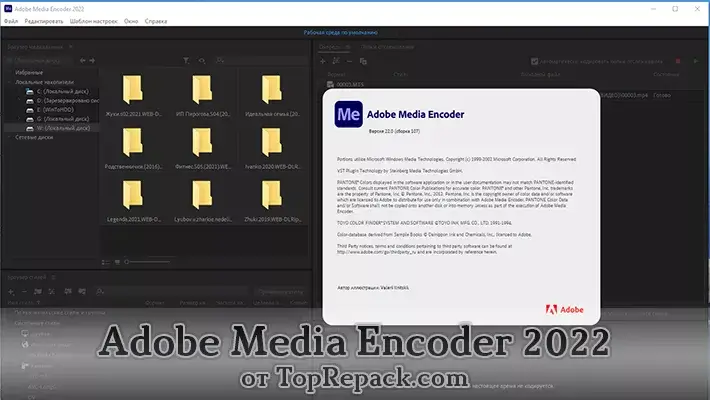
Task: Click the eye view-type icon in media browser
Action: click(x=202, y=60)
